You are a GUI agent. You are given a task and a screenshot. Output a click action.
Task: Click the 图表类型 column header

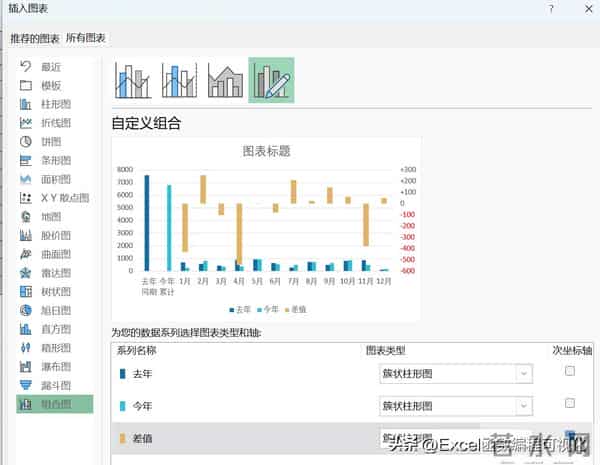[386, 350]
